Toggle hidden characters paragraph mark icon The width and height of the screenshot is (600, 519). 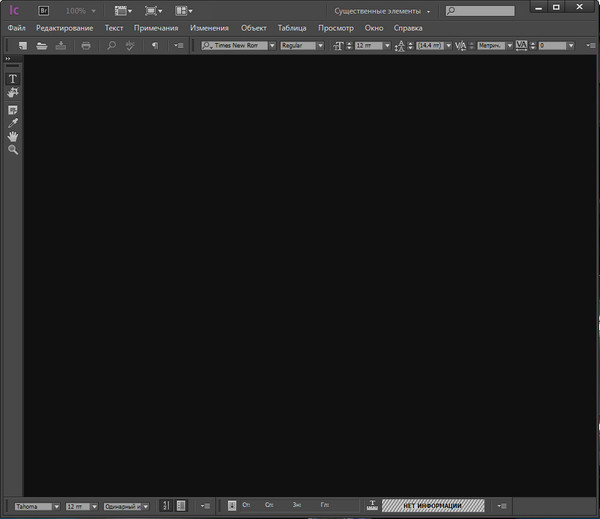[x=154, y=46]
